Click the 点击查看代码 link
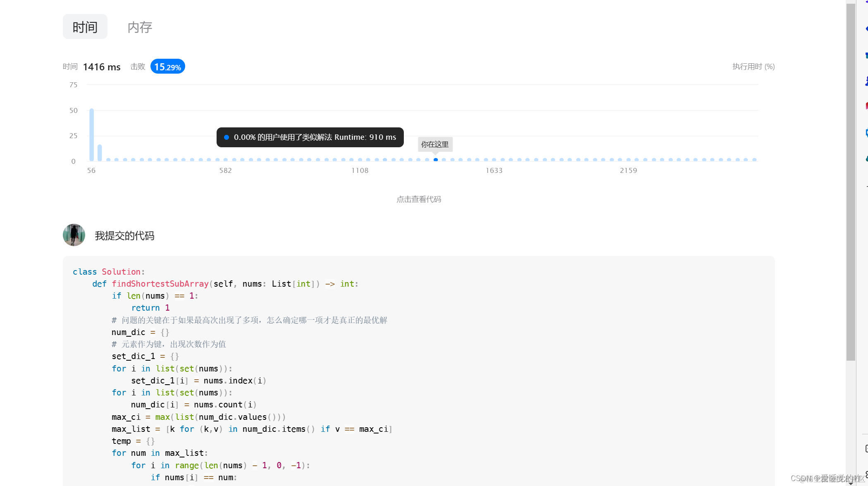 coord(419,199)
